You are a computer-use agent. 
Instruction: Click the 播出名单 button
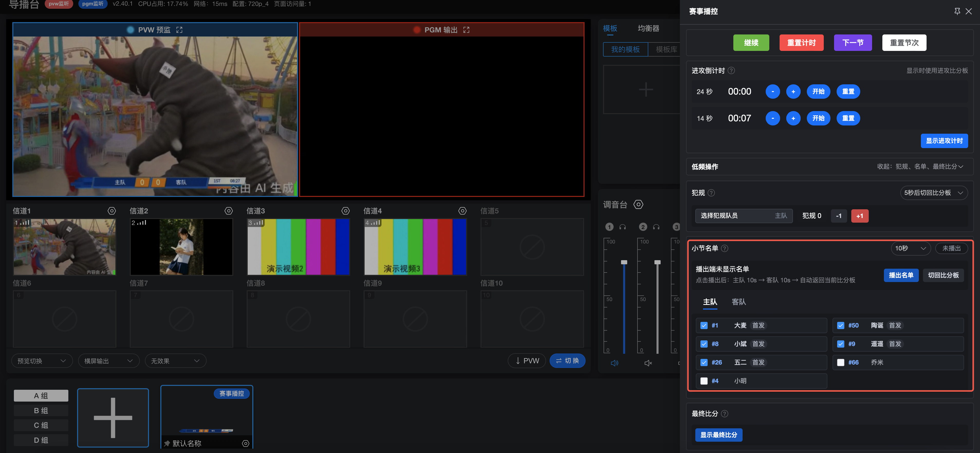[x=901, y=275]
